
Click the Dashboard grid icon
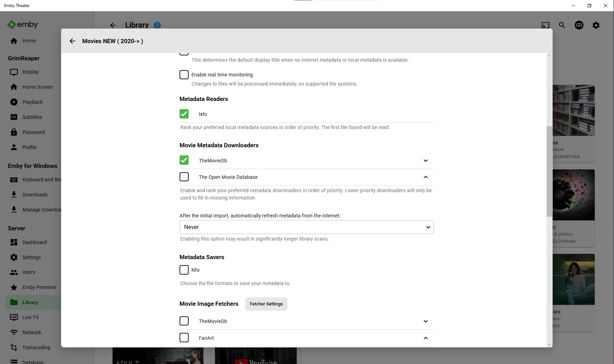[14, 242]
